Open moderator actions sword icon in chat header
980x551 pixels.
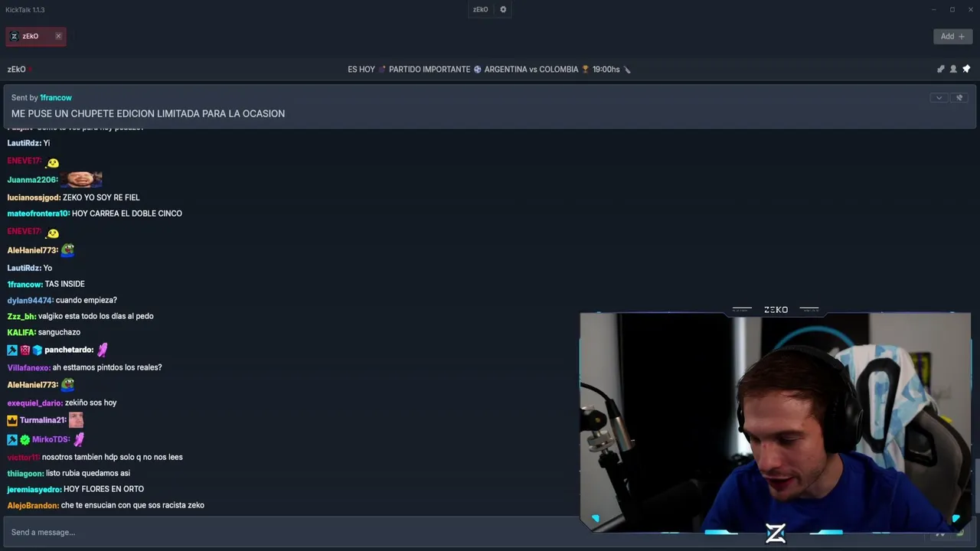point(940,69)
